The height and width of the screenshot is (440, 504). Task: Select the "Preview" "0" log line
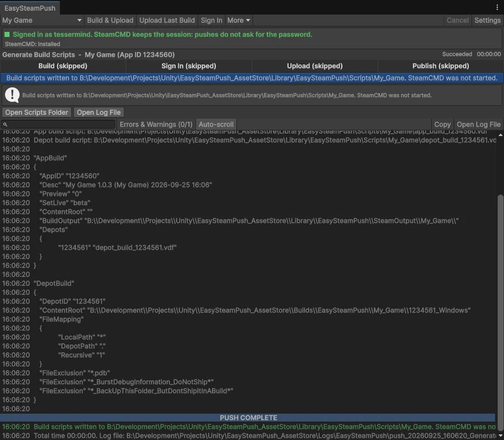pyautogui.click(x=248, y=194)
